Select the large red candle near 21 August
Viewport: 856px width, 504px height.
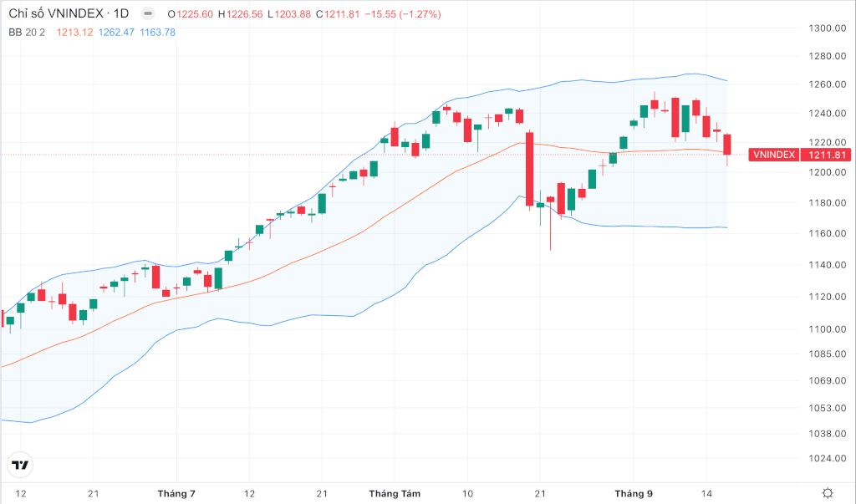pos(529,170)
